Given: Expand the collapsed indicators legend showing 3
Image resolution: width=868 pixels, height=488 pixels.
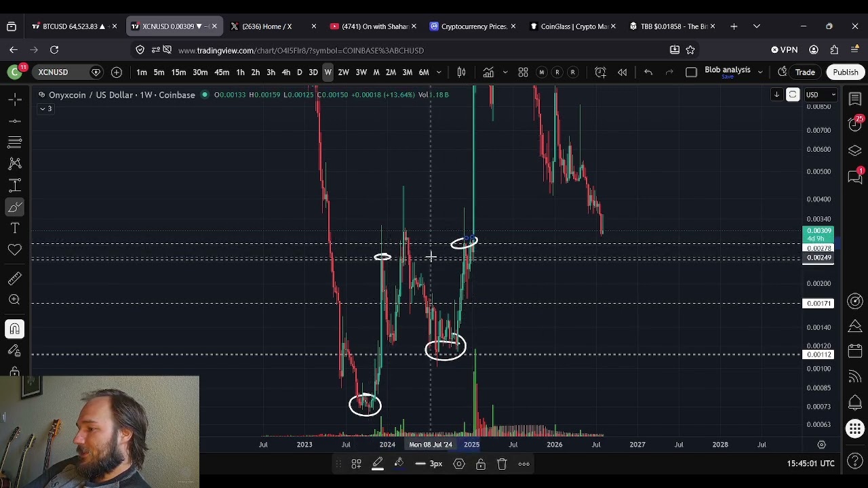Looking at the screenshot, I should 45,108.
